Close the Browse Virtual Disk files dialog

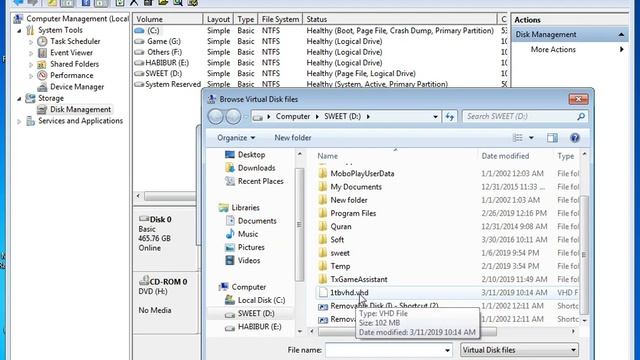578,99
